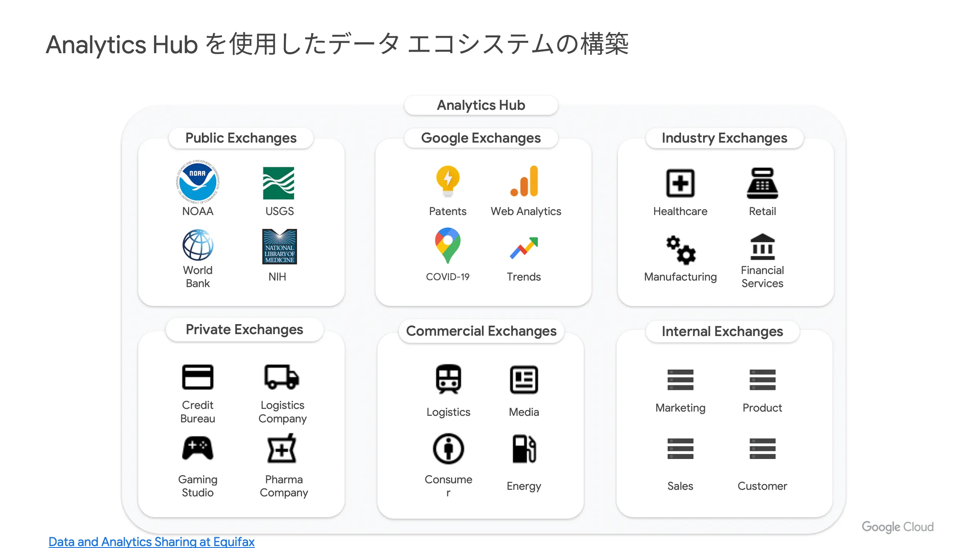The height and width of the screenshot is (548, 980).
Task: Select the Industry Exchanges heading
Action: [724, 138]
